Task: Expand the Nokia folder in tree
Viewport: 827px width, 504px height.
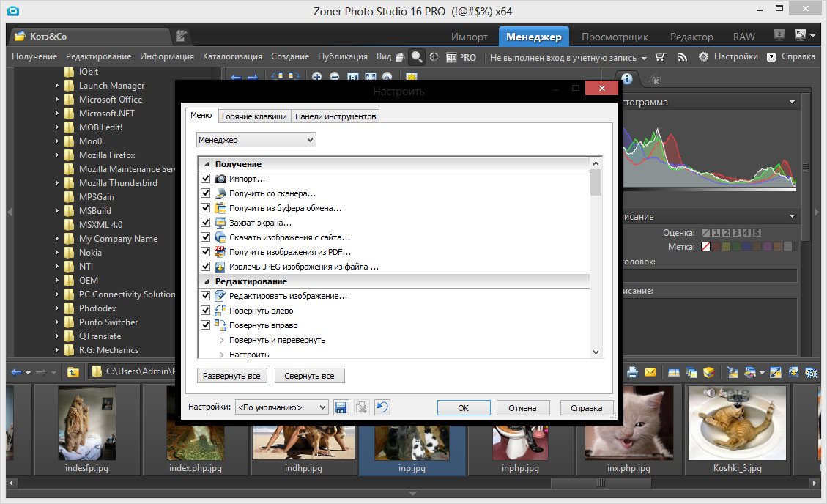Action: point(57,253)
